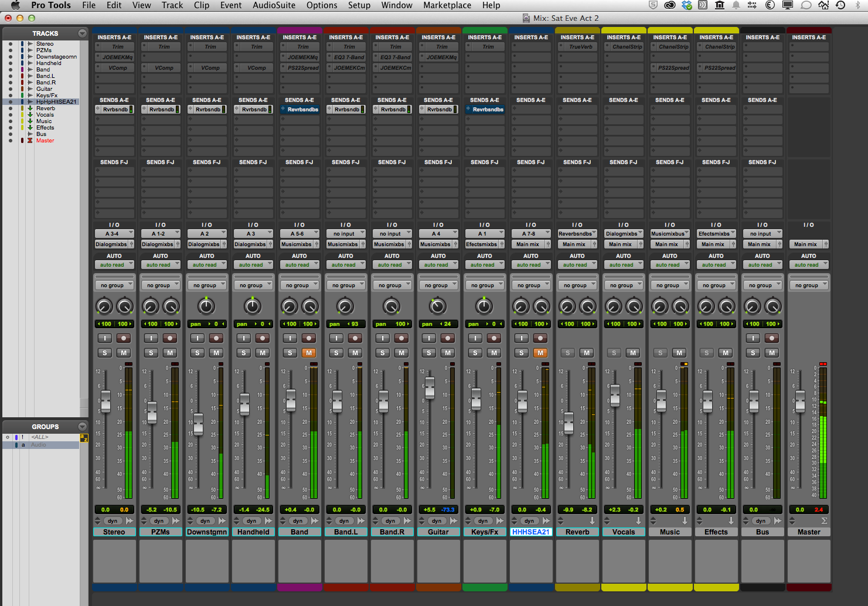Open the Stereo track input selector A 3-4

pyautogui.click(x=114, y=234)
